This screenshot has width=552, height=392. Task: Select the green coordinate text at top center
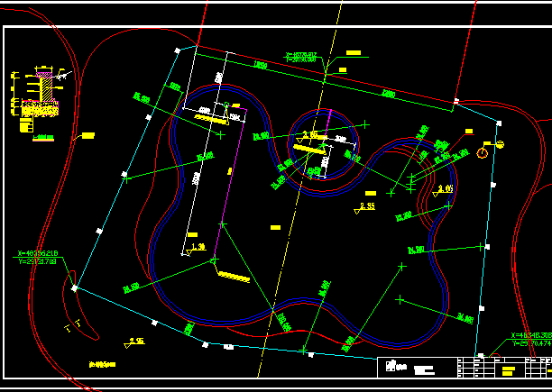(301, 58)
